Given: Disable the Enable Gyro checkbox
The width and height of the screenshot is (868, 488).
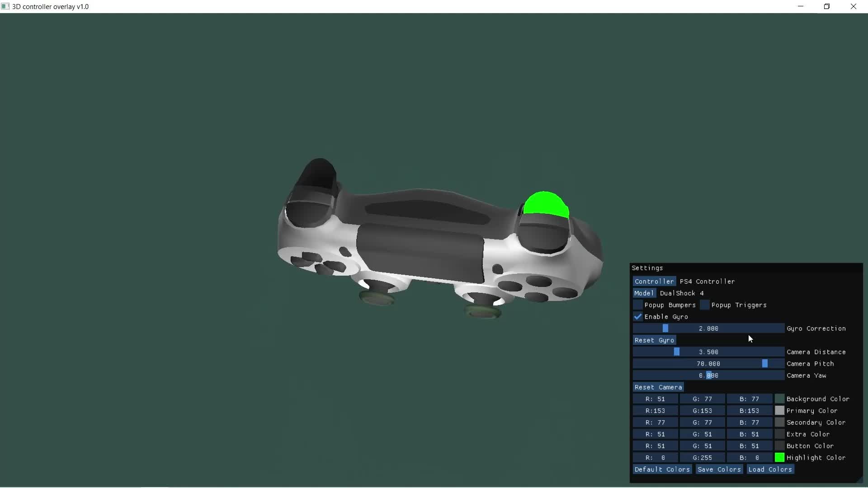Looking at the screenshot, I should (637, 317).
